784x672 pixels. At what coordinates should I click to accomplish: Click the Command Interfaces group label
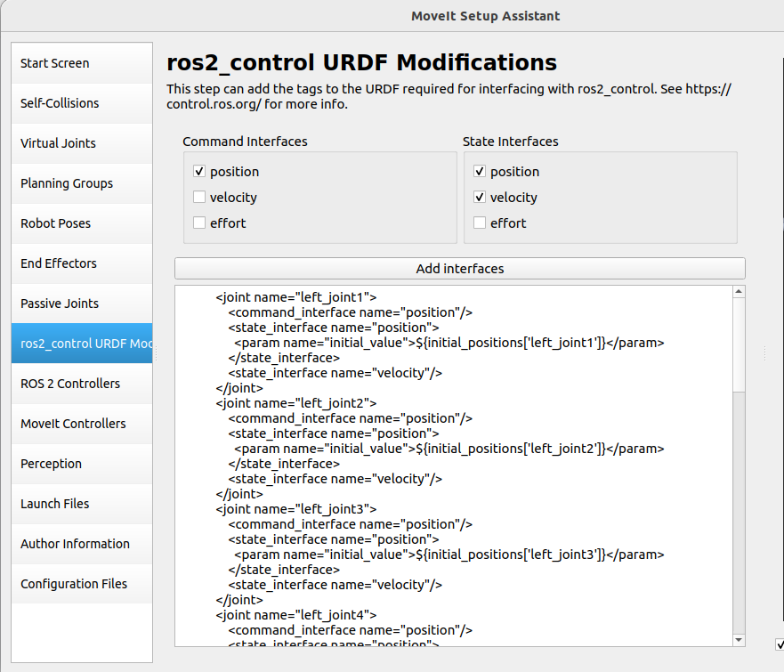click(245, 142)
